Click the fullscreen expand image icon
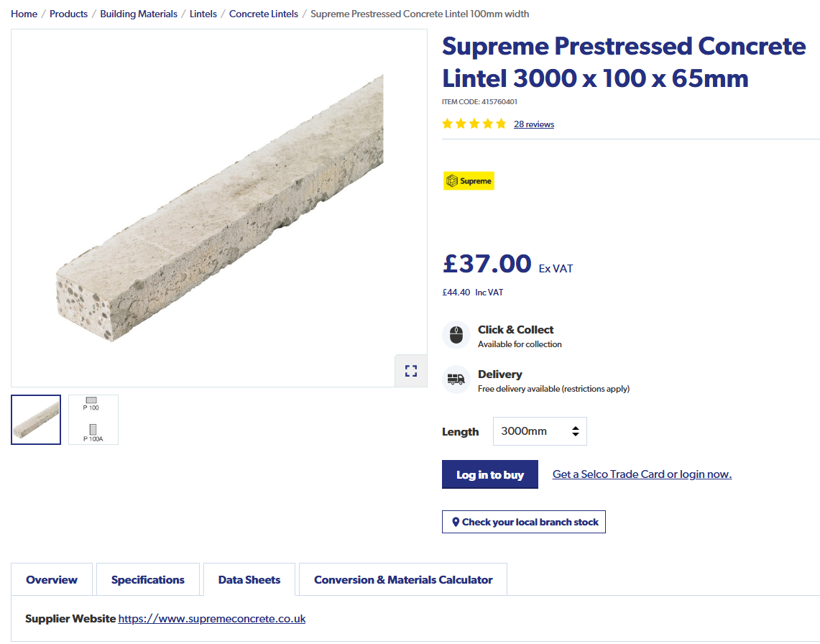The width and height of the screenshot is (820, 644). tap(411, 371)
